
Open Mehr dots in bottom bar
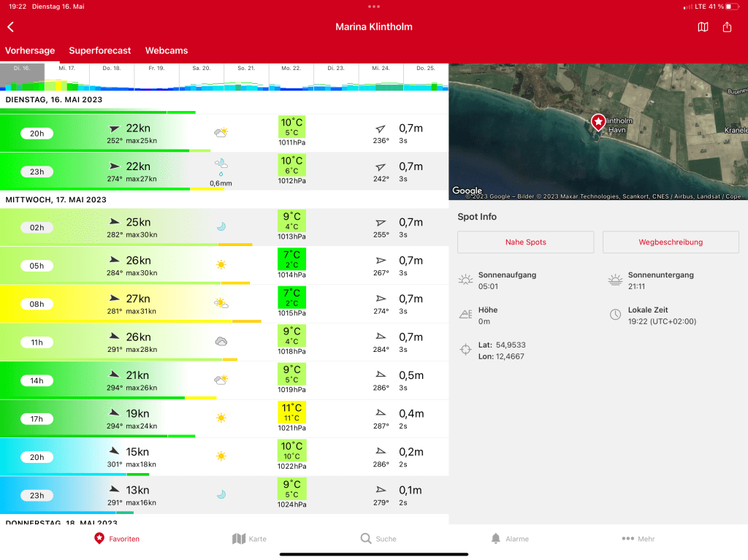pos(627,538)
